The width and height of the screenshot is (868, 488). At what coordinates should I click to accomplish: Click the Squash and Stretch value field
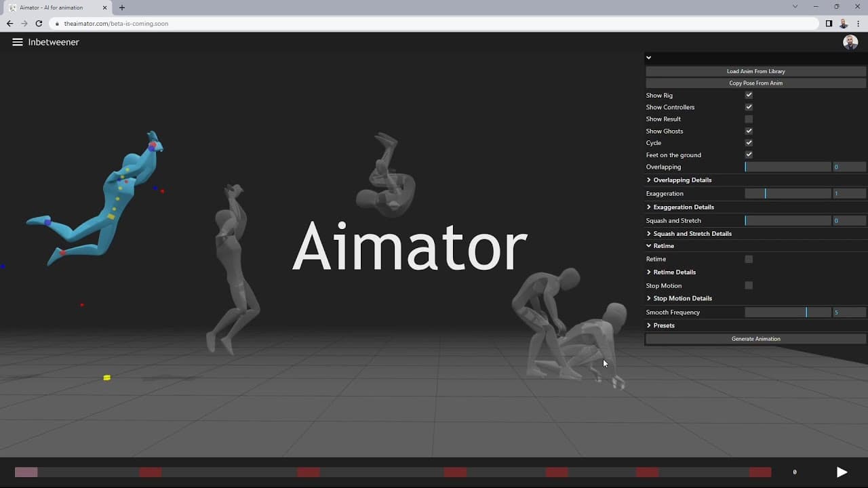click(849, 220)
